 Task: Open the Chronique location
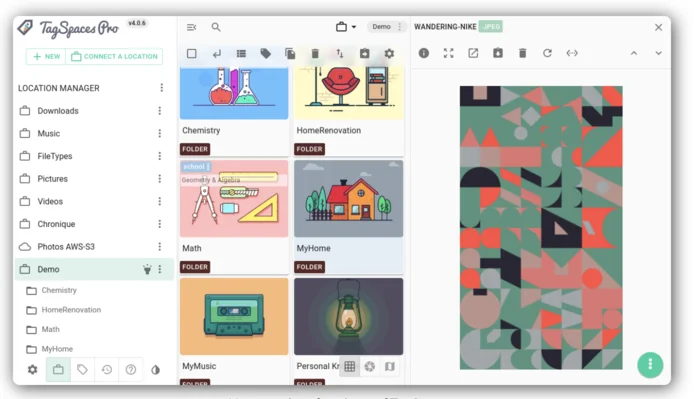(56, 224)
